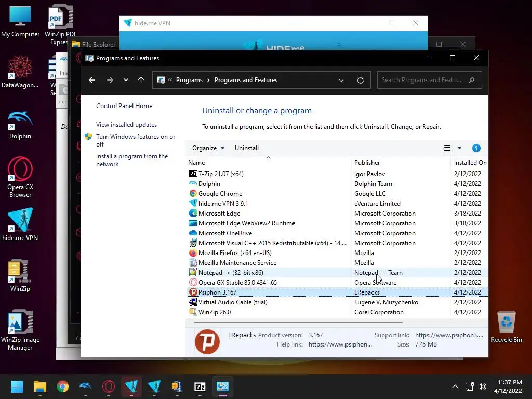Select the Mozilla Firefox (x64 en-US) row
The image size is (532, 399).
[x=338, y=253]
